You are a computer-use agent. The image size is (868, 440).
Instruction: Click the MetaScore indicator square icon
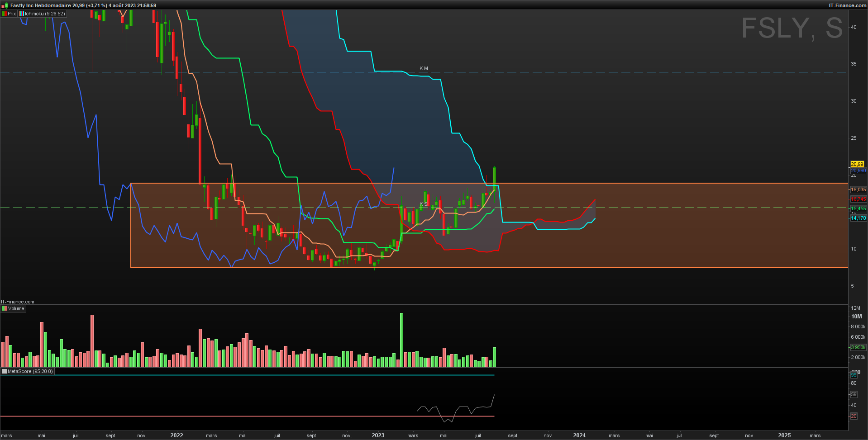pos(5,371)
